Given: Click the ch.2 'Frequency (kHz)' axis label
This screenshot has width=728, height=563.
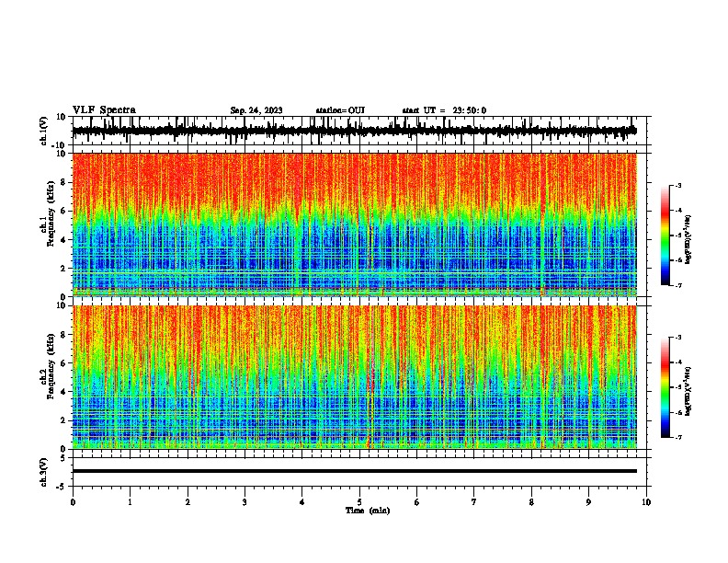Looking at the screenshot, I should [51, 366].
